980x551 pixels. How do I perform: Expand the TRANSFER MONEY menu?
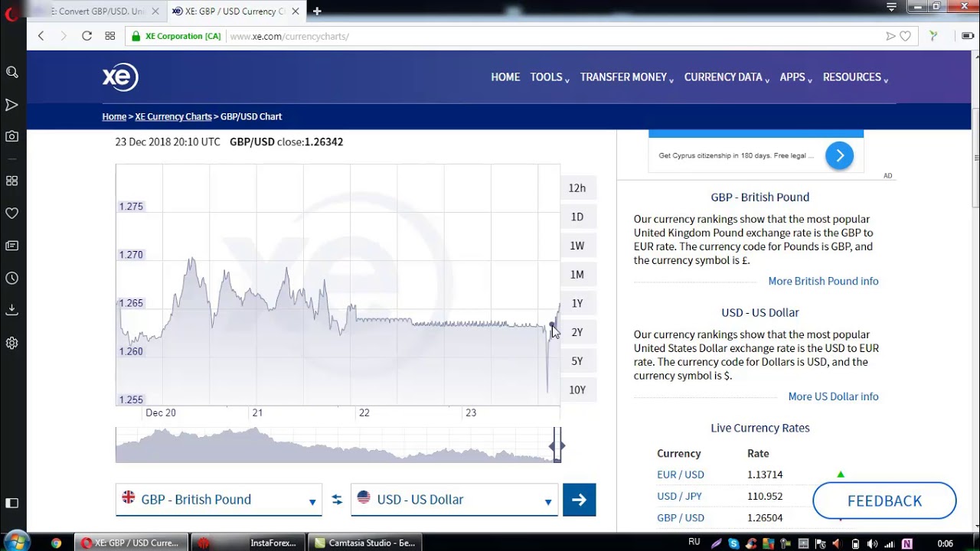click(627, 77)
